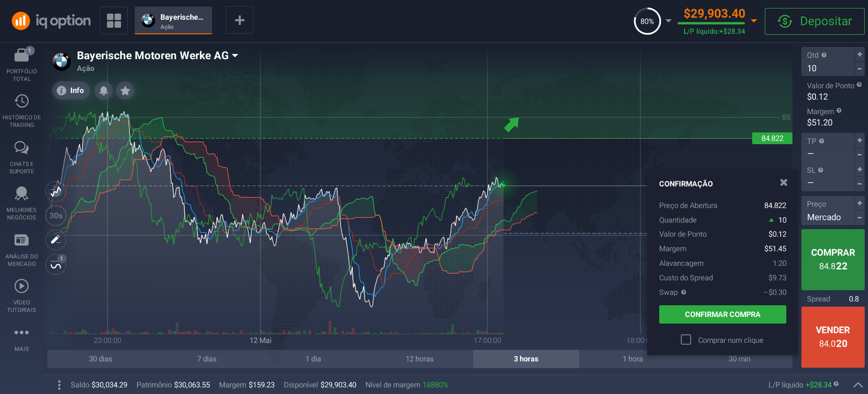Increase the TP value
The width and height of the screenshot is (868, 394).
pos(860,140)
